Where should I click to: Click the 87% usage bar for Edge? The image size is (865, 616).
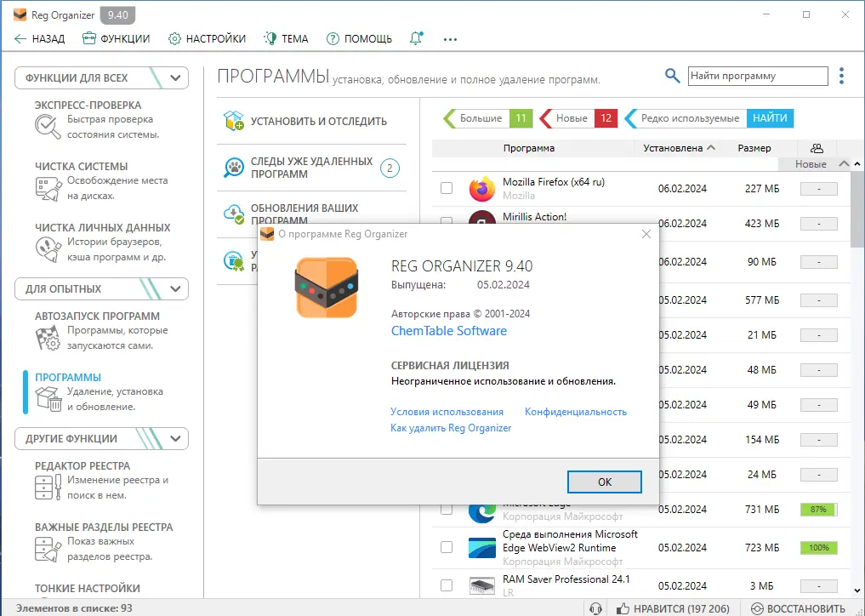coord(819,510)
